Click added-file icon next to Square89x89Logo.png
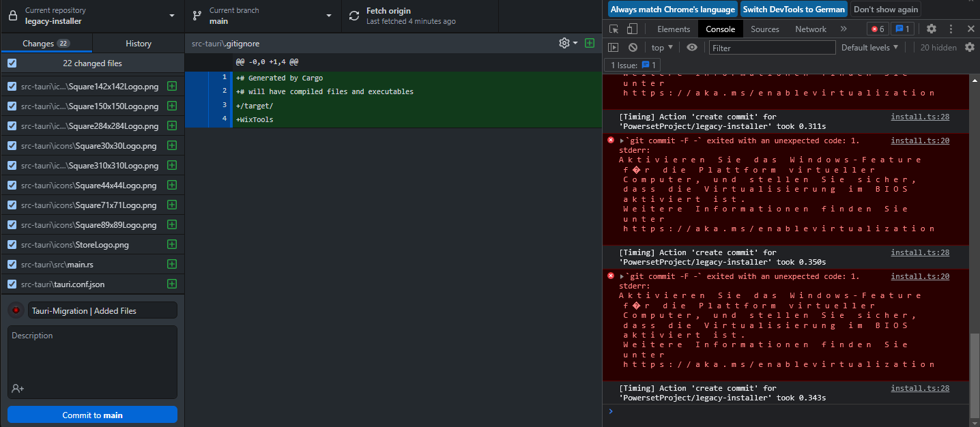980x427 pixels. coord(172,225)
